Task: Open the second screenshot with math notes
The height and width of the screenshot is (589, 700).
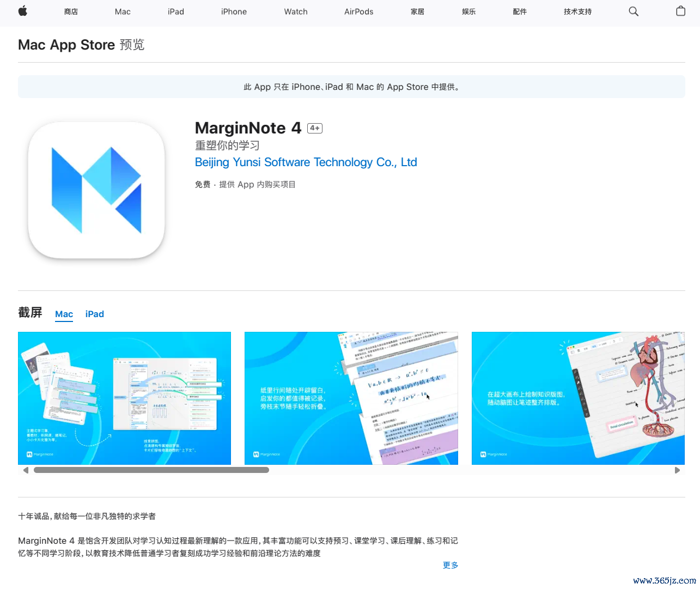Action: [x=351, y=398]
